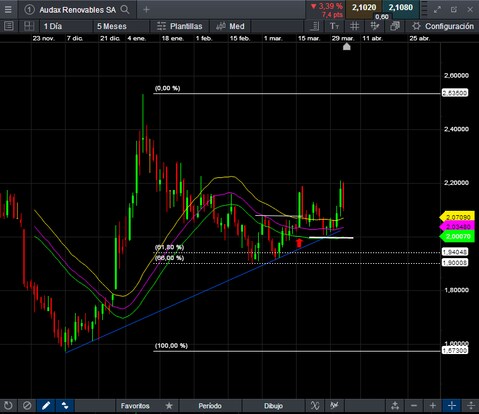
Task: Click the search magnifier beside Audax Renovables SA
Action: click(x=125, y=10)
